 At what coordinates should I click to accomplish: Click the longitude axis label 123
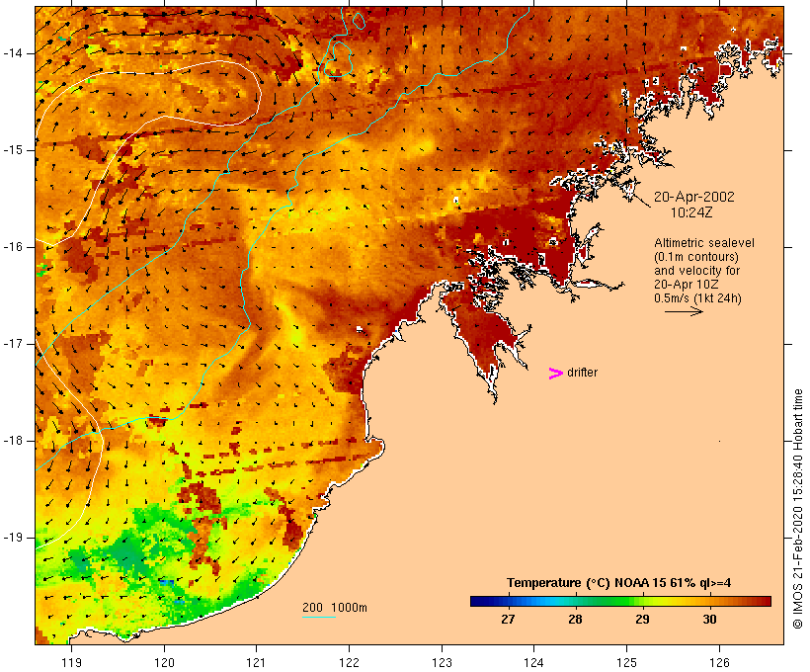pyautogui.click(x=442, y=662)
